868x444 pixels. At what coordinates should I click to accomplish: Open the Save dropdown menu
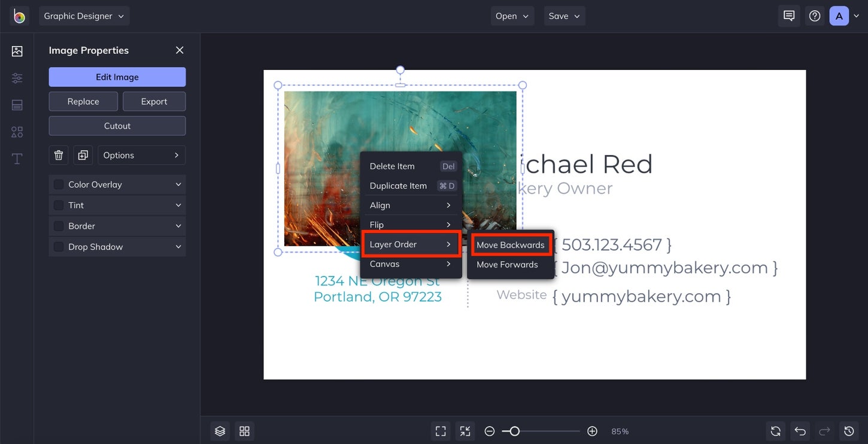coord(563,16)
